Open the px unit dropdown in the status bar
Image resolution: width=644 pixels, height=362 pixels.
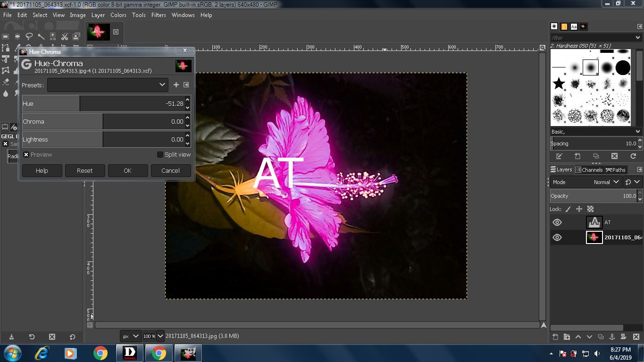(x=131, y=336)
